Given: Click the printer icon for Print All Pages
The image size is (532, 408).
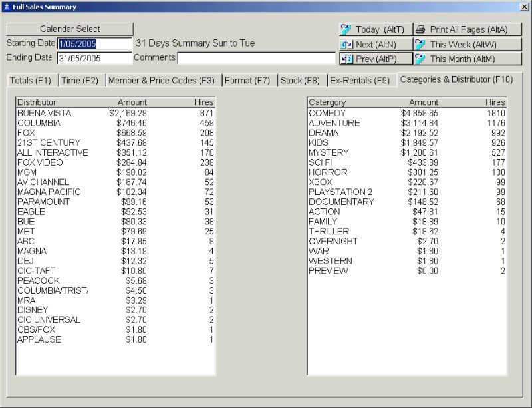Looking at the screenshot, I should pos(420,29).
